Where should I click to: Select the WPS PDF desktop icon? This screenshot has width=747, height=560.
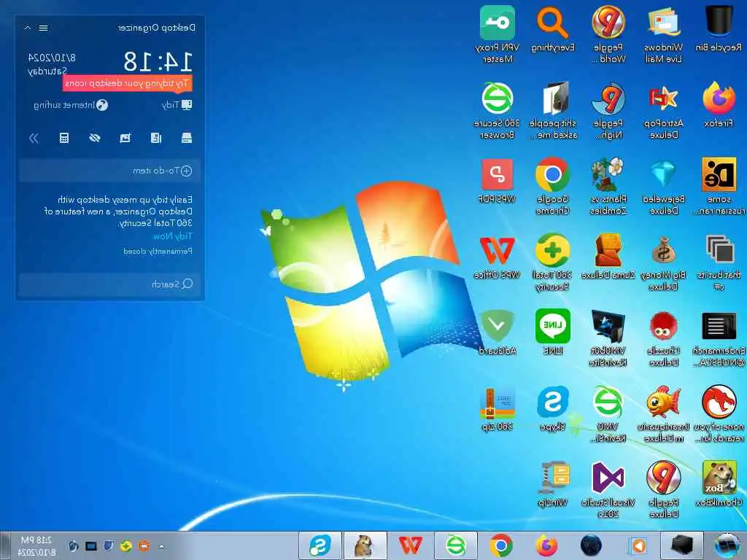click(497, 181)
